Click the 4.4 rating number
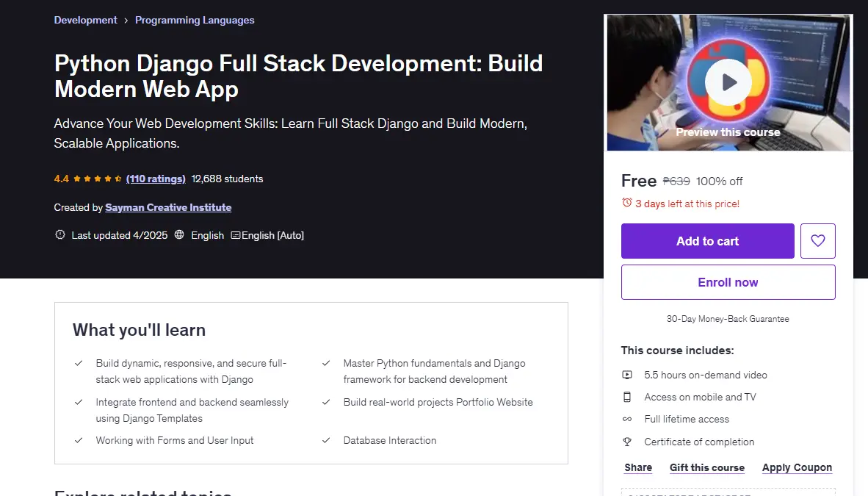Image resolution: width=868 pixels, height=496 pixels. [x=62, y=179]
